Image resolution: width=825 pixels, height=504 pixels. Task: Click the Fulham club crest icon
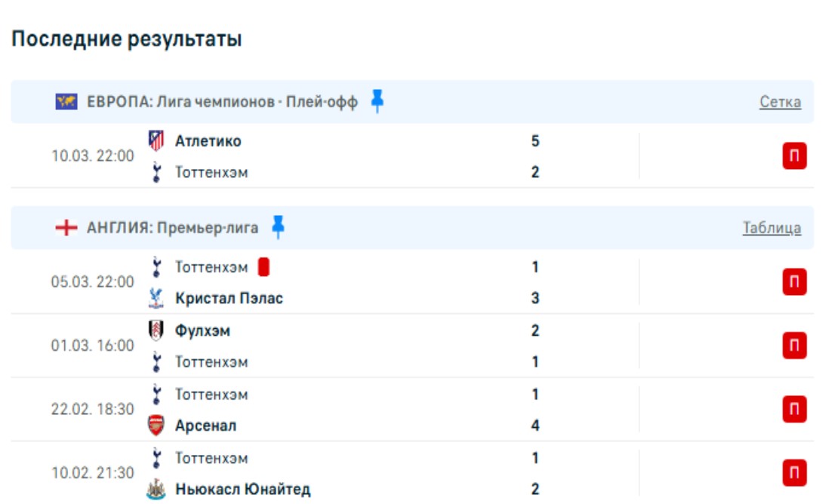click(x=156, y=330)
